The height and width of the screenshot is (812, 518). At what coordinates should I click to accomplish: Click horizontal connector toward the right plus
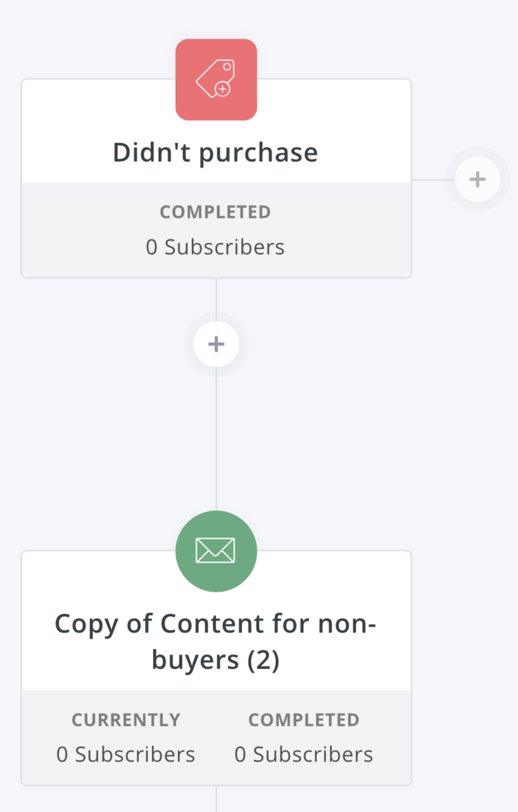(432, 180)
